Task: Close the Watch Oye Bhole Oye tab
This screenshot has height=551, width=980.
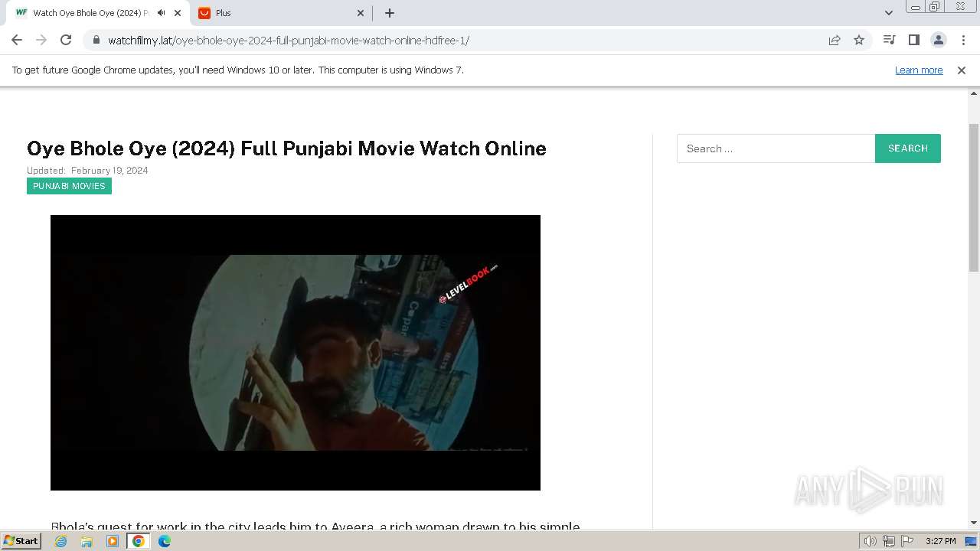Action: pos(178,13)
